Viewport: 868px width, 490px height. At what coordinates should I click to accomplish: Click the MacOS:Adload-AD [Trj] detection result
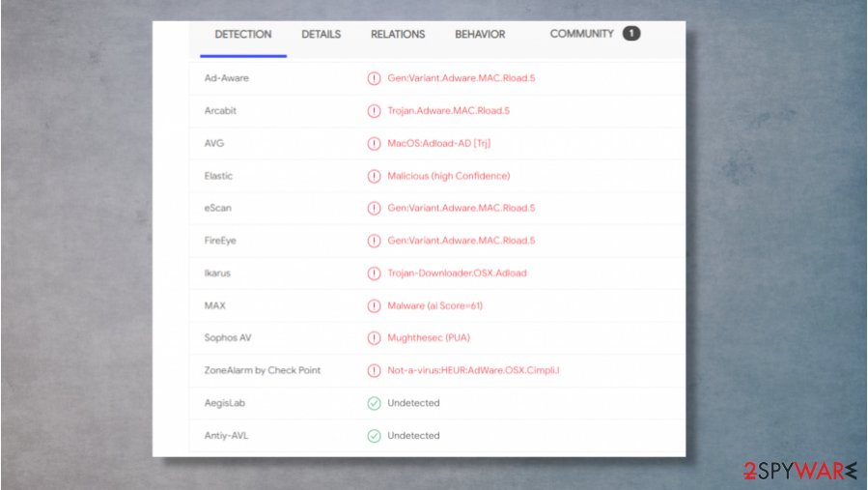tap(439, 144)
